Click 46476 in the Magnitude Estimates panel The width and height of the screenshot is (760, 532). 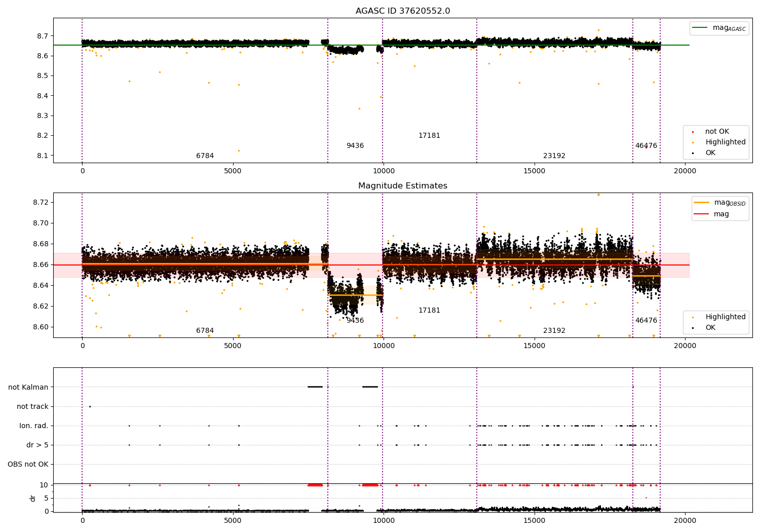pyautogui.click(x=646, y=321)
